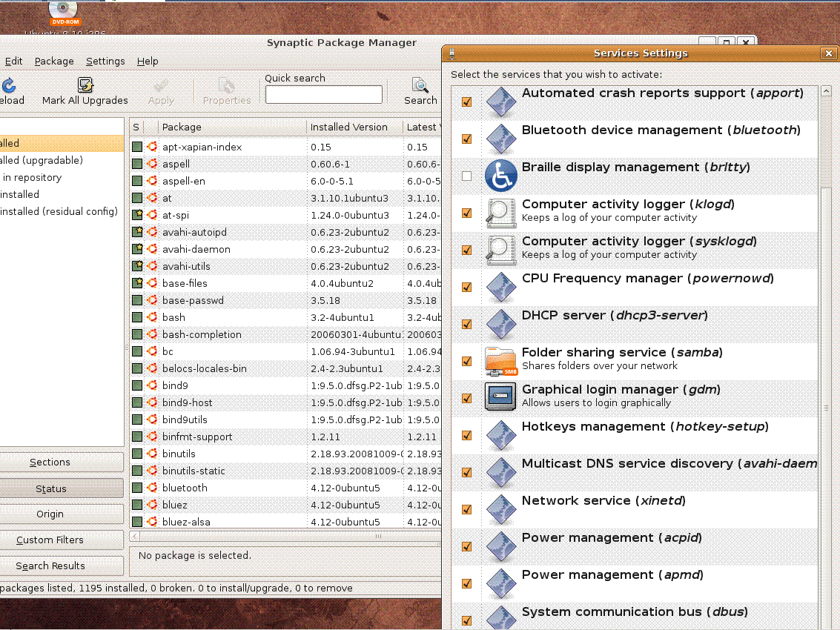Click the klogd activity logger magnifier icon

[501, 213]
